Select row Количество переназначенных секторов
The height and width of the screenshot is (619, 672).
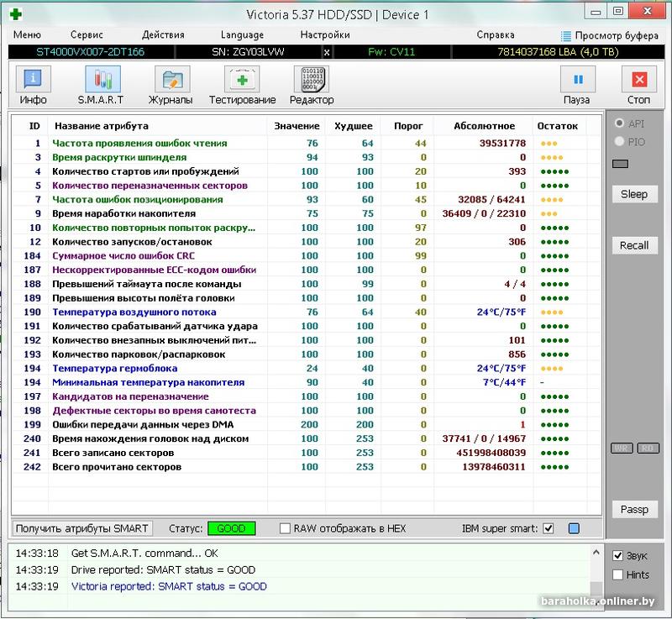pyautogui.click(x=307, y=186)
